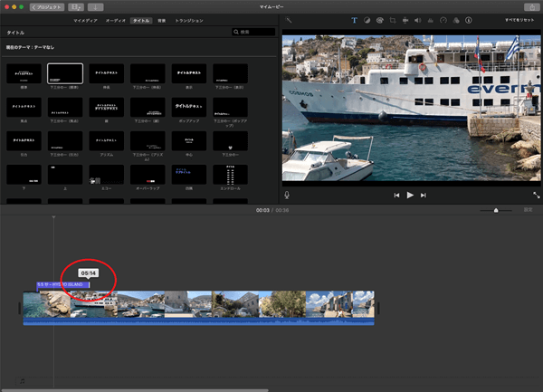Open the title text (T) settings
Screen dimensions: 543x392
click(353, 19)
